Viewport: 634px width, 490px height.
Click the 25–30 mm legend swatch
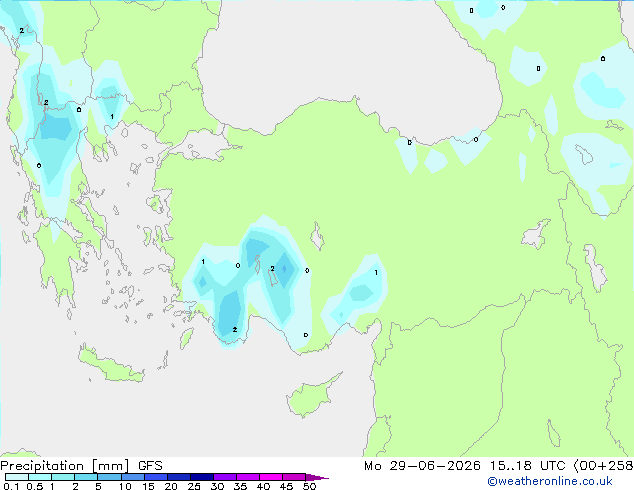click(x=202, y=477)
